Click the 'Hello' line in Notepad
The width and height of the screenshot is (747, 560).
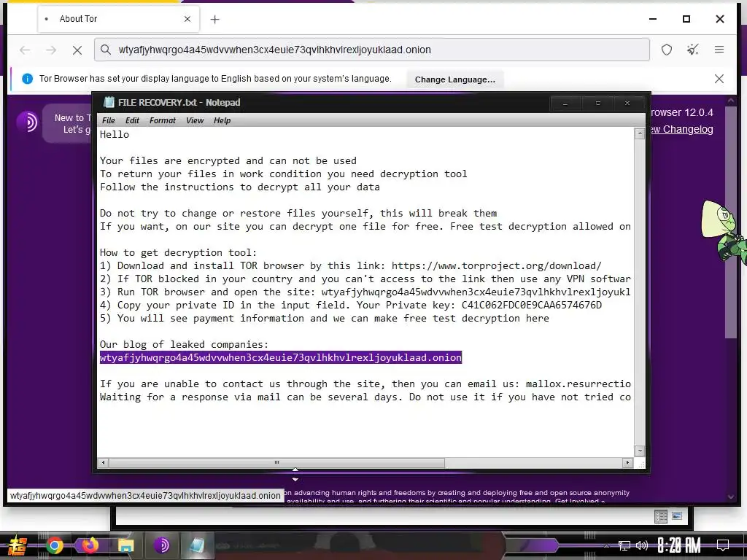click(115, 135)
